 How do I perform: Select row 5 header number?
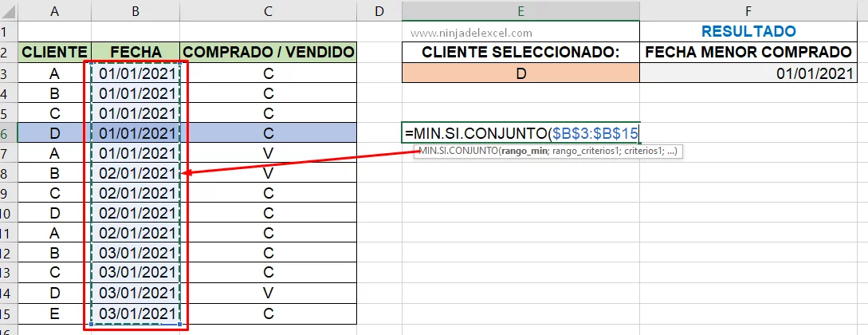8,113
